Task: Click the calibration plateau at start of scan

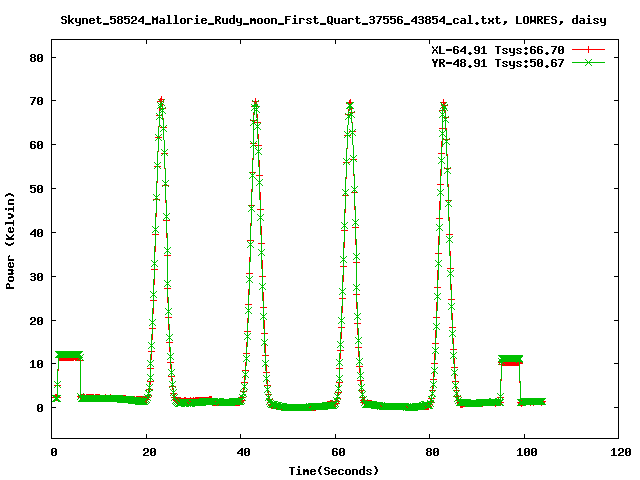Action: pyautogui.click(x=69, y=356)
